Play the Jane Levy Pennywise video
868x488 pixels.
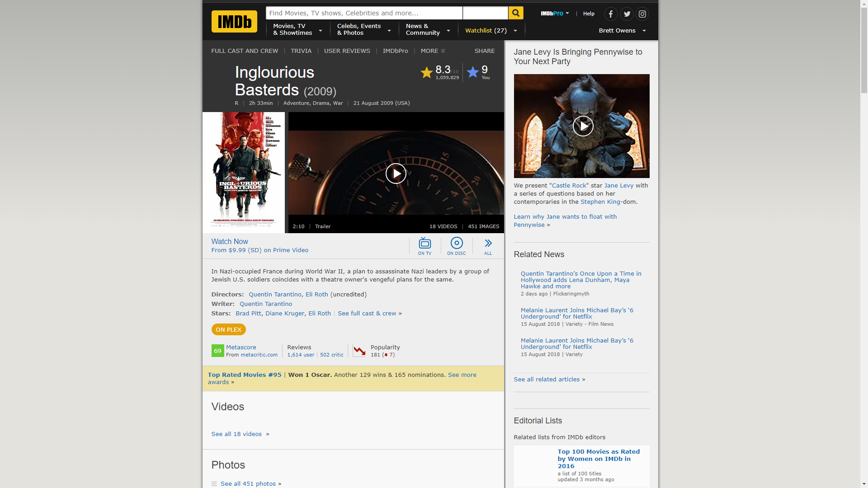tap(583, 126)
